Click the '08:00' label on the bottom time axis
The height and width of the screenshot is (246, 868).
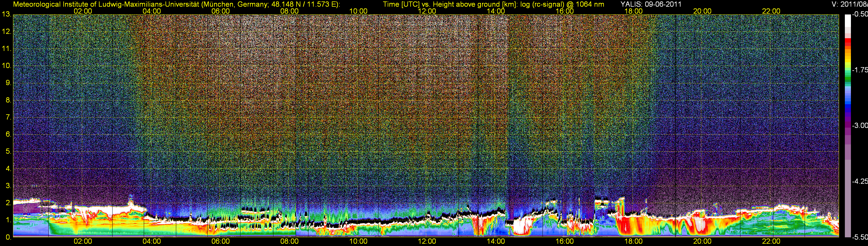[x=289, y=241]
